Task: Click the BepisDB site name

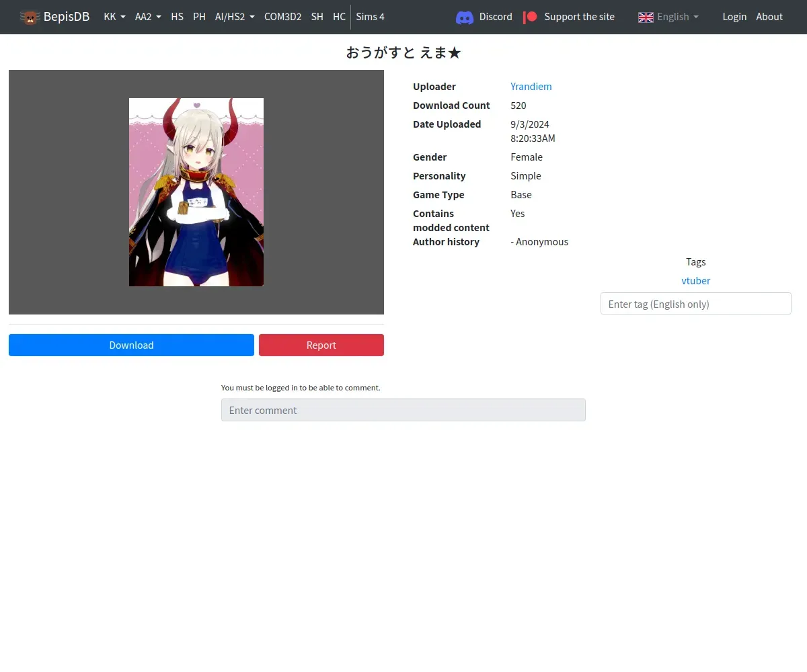Action: pyautogui.click(x=67, y=17)
